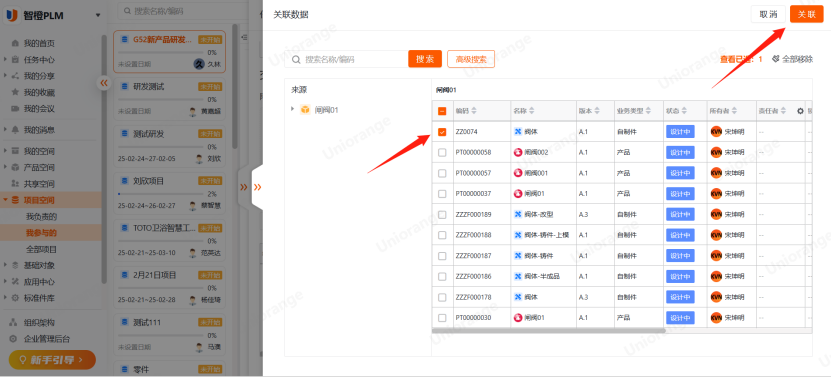Open 我参与的 under 项目空间
Viewport: 831px width, 378px height.
pos(41,232)
